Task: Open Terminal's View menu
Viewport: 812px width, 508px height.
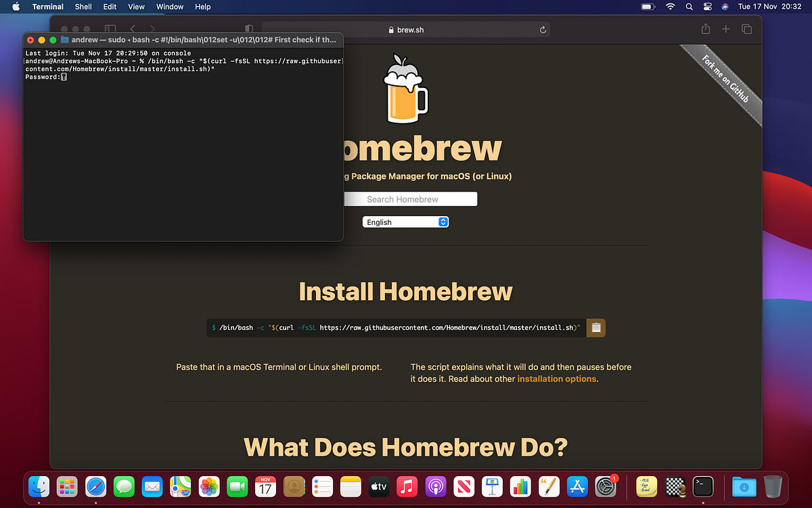Action: pyautogui.click(x=136, y=7)
